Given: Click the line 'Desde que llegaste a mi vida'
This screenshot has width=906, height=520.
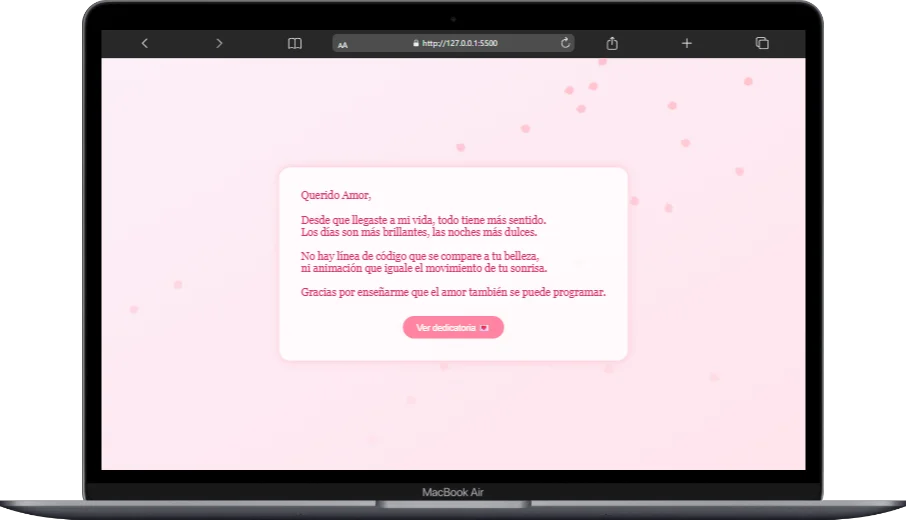Looking at the screenshot, I should [423, 220].
